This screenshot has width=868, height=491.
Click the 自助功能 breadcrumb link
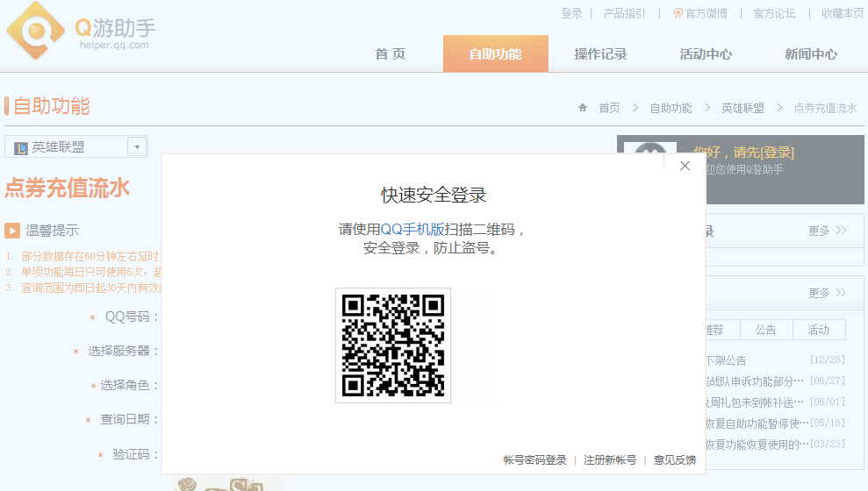[671, 108]
